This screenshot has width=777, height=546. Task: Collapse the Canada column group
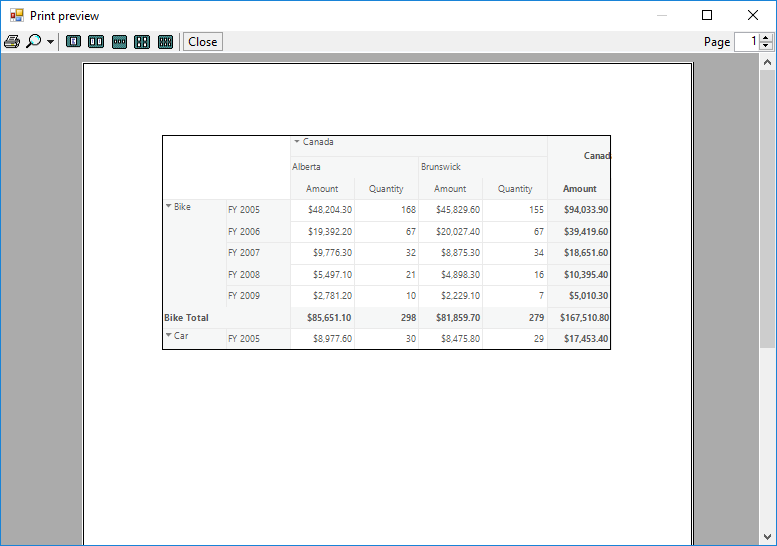point(297,142)
